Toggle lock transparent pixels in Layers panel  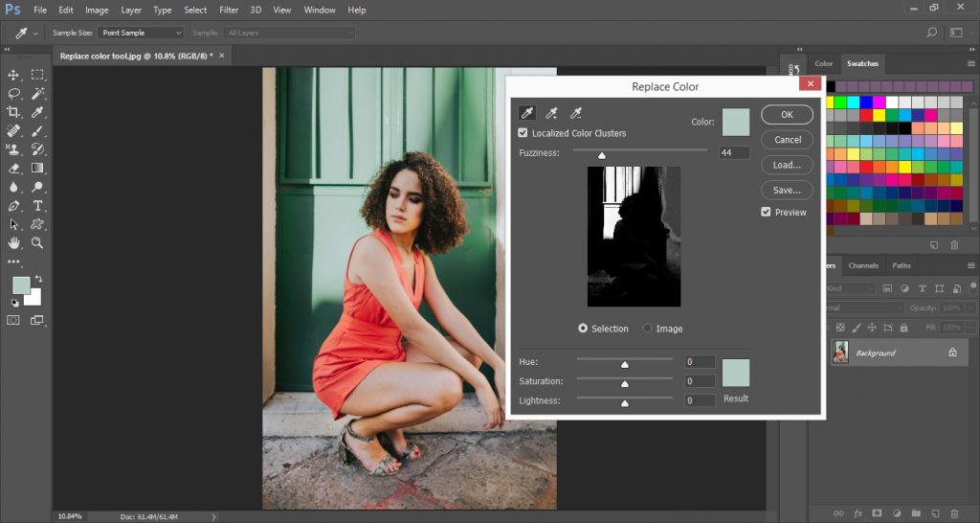[840, 328]
